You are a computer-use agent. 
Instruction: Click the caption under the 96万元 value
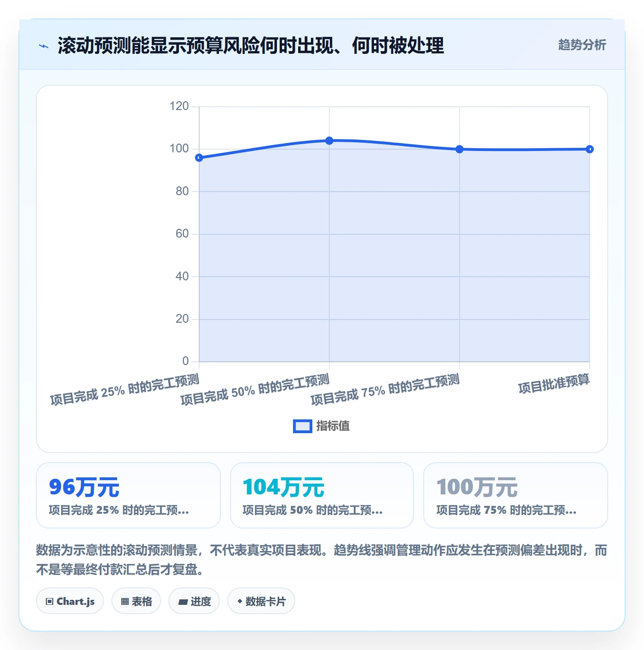[x=119, y=510]
